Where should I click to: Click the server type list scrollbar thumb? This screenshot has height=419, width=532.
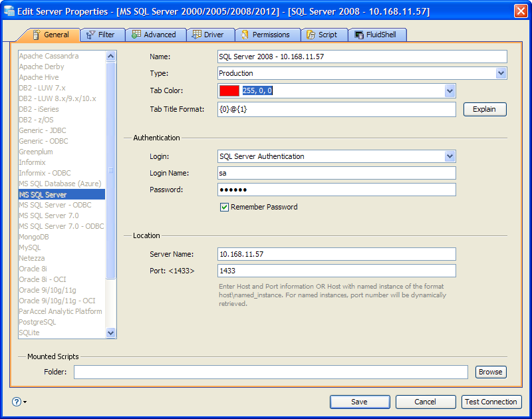point(110,170)
